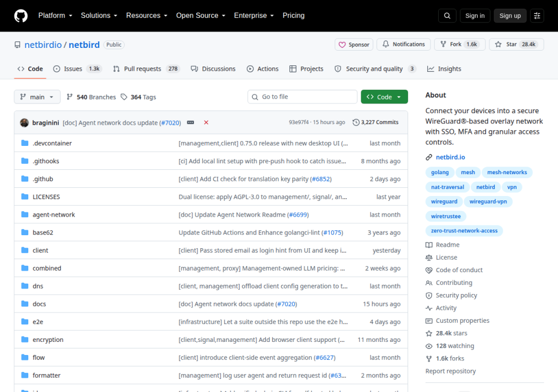Click the encryption folder icon
This screenshot has height=392, width=558.
[25, 339]
